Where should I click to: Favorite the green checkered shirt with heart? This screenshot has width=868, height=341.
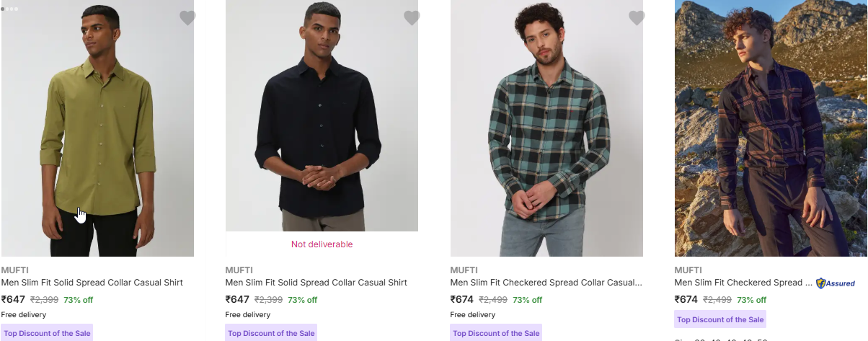pyautogui.click(x=637, y=18)
